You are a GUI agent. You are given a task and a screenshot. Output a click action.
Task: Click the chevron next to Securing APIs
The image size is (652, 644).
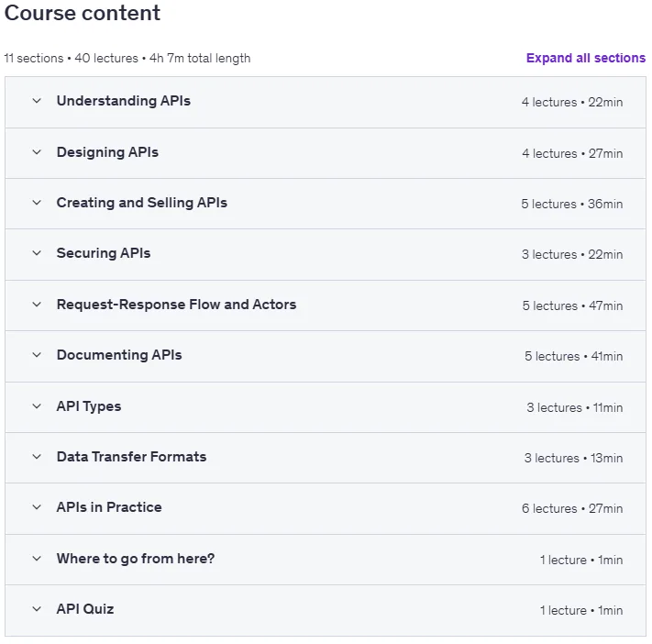[x=37, y=253]
